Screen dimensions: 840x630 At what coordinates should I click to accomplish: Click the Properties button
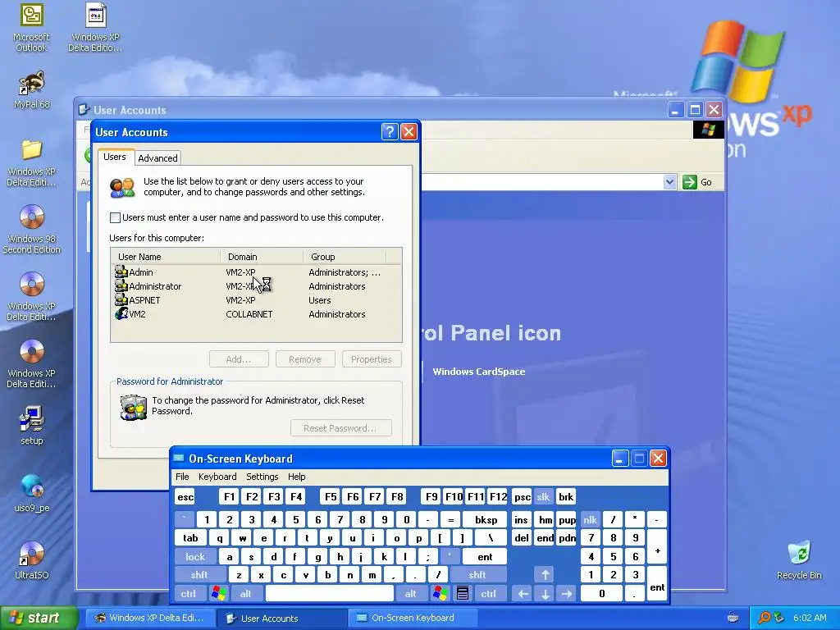372,359
